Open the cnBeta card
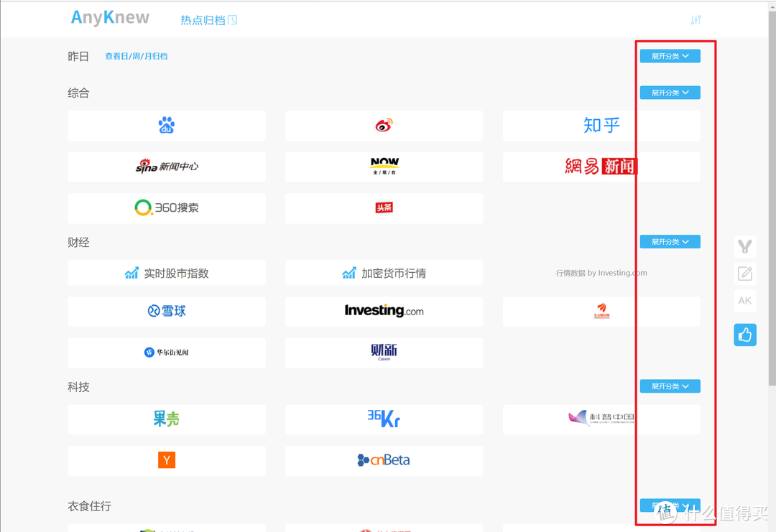This screenshot has width=776, height=532. (x=384, y=460)
